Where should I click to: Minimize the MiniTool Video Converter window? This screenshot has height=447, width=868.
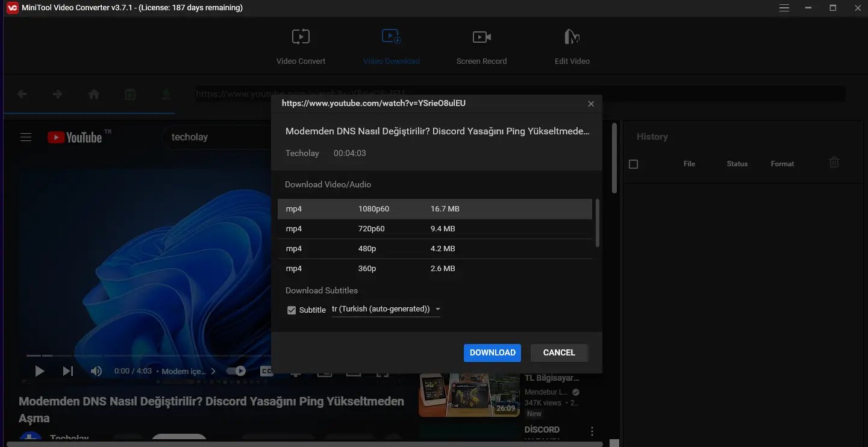tap(808, 8)
